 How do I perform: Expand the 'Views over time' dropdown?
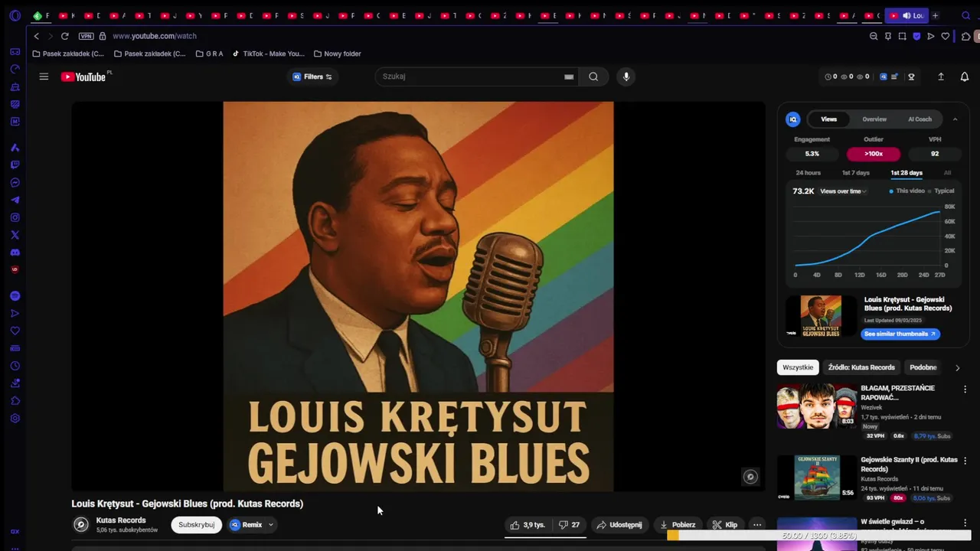[x=844, y=191]
